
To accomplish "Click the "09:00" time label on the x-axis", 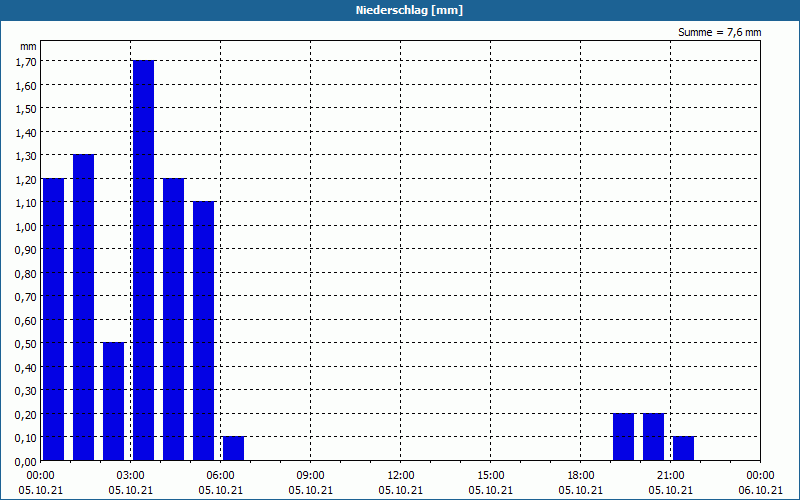I will 311,476.
